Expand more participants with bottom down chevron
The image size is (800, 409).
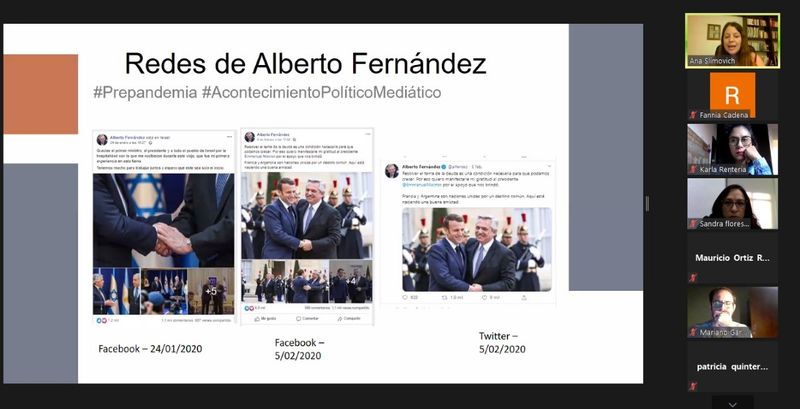coord(733,402)
